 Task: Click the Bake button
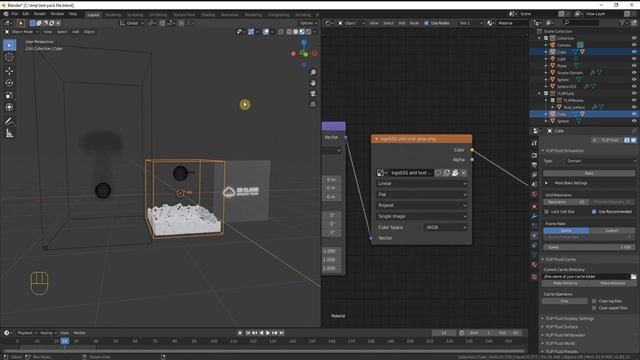coord(589,173)
